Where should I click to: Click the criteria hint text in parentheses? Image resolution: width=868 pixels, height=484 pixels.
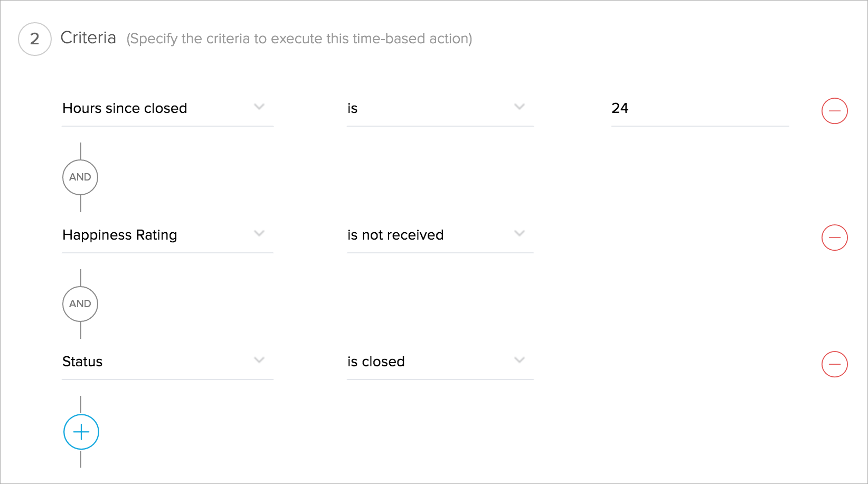pyautogui.click(x=299, y=39)
